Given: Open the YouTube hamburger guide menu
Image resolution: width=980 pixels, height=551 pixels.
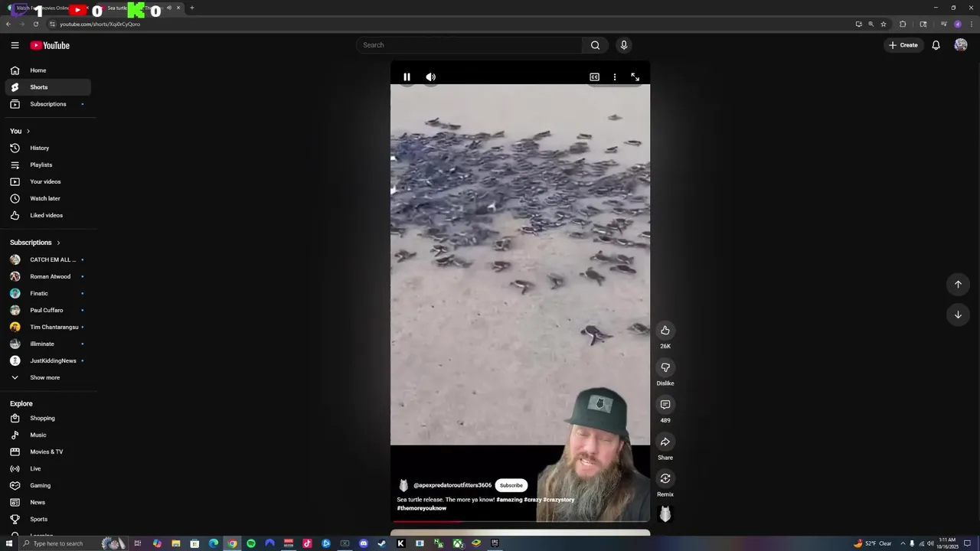Looking at the screenshot, I should click(x=15, y=45).
